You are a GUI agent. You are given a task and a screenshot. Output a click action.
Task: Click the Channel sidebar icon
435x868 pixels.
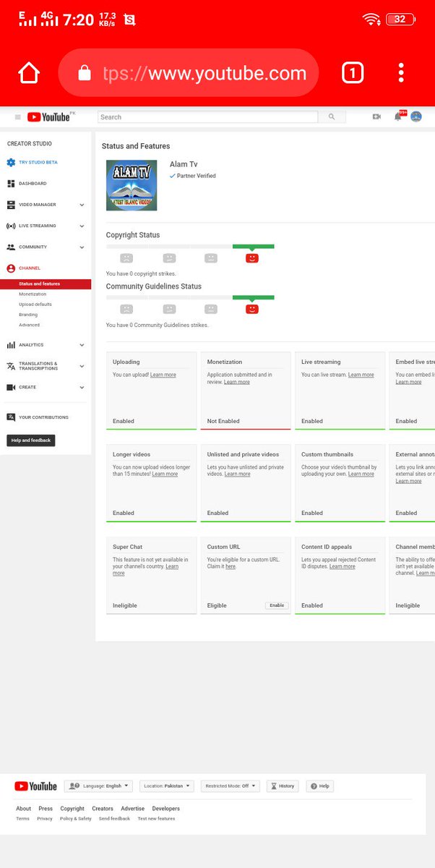click(x=11, y=268)
